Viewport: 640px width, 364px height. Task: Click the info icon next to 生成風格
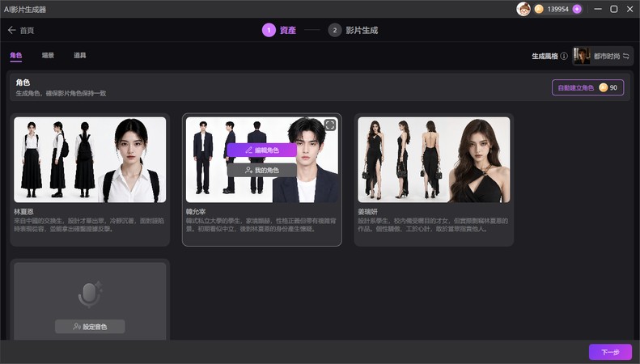564,56
